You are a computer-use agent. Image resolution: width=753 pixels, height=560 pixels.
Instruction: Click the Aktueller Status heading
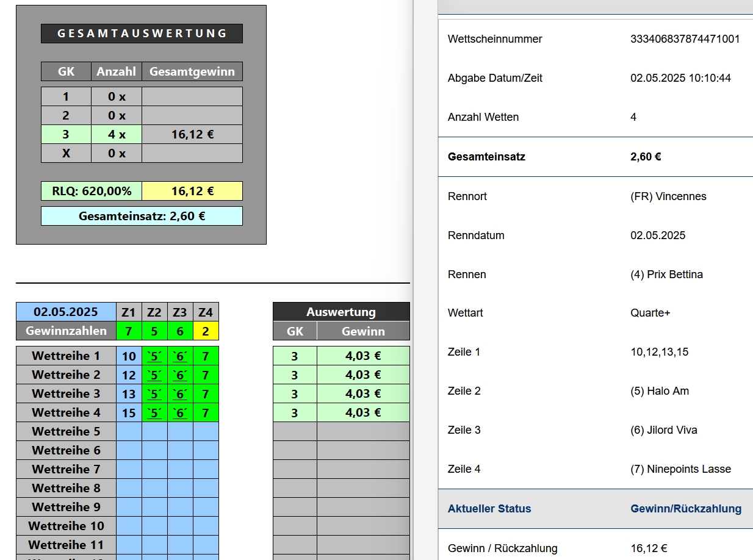(489, 509)
